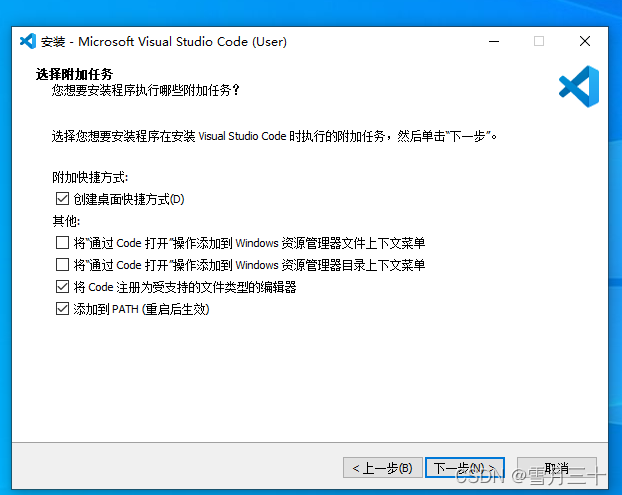Click the 您想要安装程序执行哪些附加任务？ text
Viewport: 622px width, 495px height.
pos(146,90)
